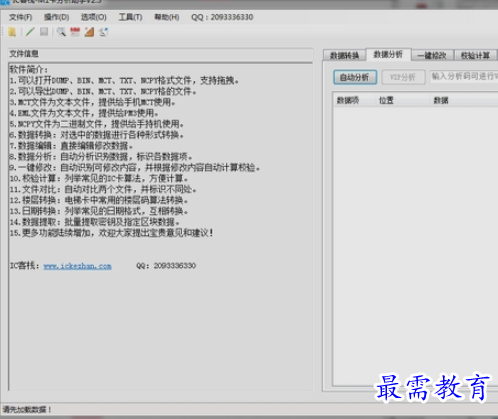Switch to the 数据转换 tab

coord(344,56)
